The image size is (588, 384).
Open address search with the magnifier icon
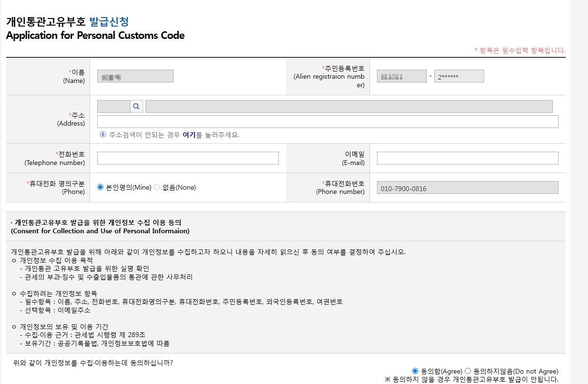(x=137, y=106)
